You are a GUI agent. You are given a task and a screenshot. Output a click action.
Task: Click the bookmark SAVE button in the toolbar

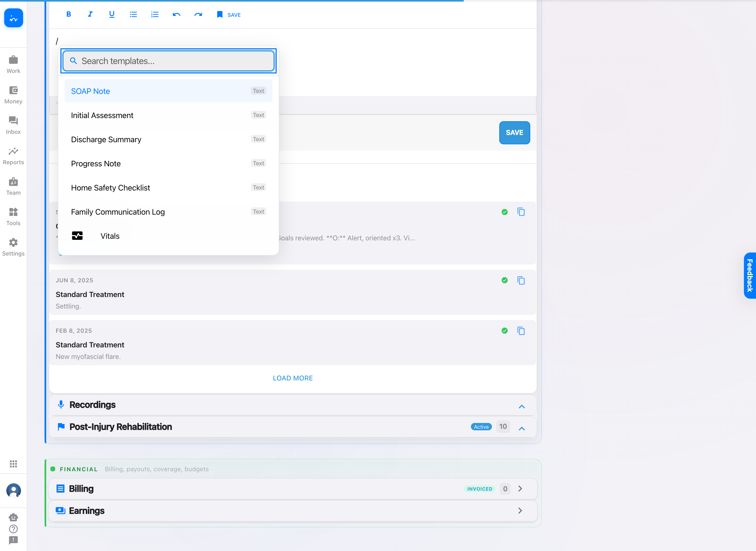click(x=229, y=15)
